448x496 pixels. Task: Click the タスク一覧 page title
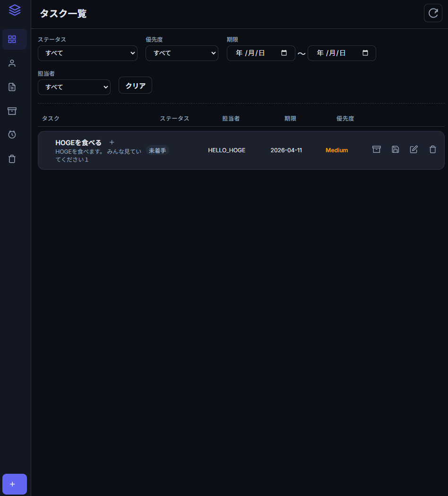(x=63, y=13)
